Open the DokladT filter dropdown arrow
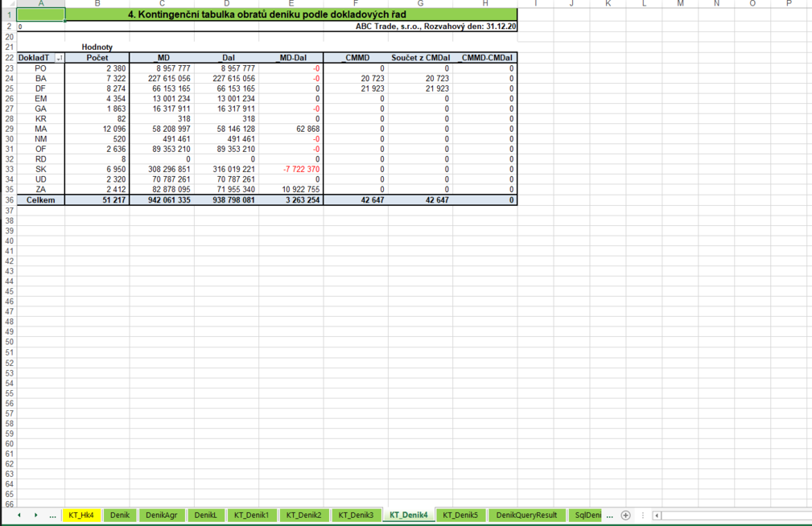Screen dimensions: 812x526 pos(60,58)
